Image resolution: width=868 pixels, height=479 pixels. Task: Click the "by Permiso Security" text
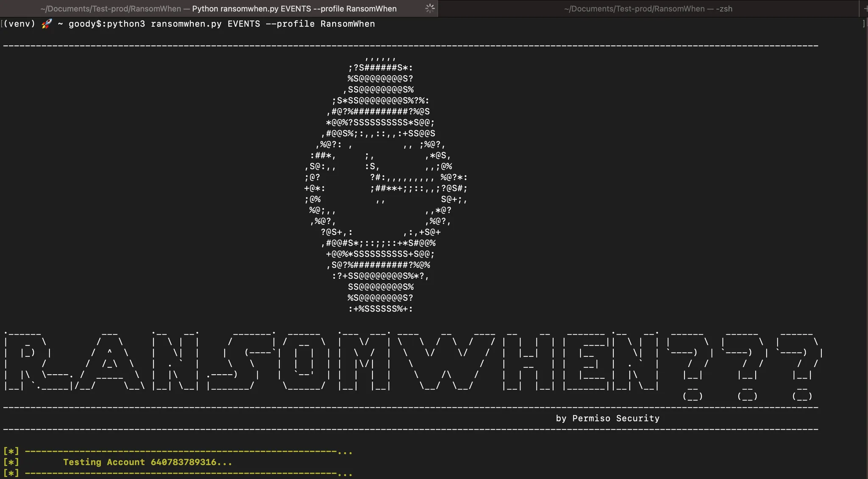pos(607,418)
